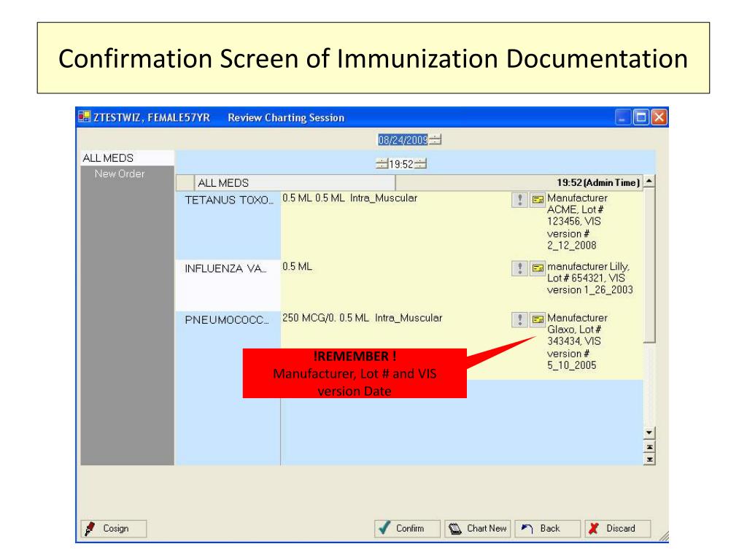Click the 08/24/2009 date field
The width and height of the screenshot is (747, 560).
(x=403, y=139)
